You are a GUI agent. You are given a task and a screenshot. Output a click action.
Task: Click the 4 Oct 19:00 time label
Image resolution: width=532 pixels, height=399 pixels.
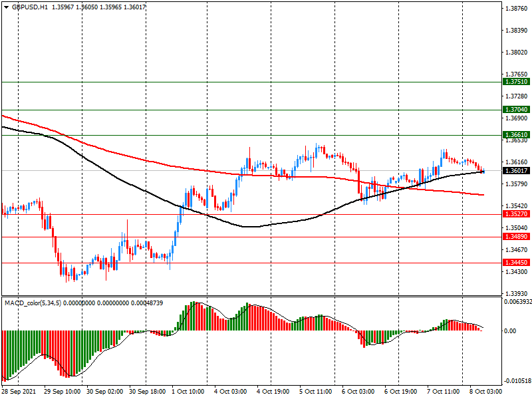point(273,392)
